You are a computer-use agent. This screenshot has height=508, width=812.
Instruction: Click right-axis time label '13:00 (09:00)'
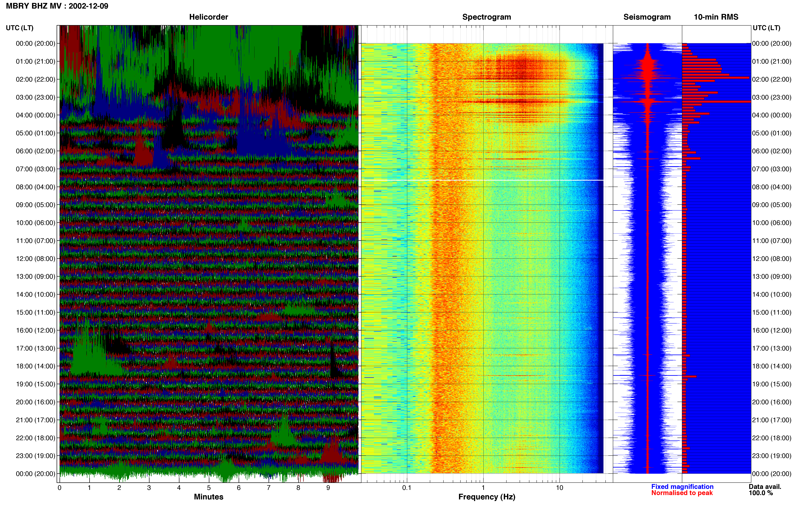click(772, 277)
